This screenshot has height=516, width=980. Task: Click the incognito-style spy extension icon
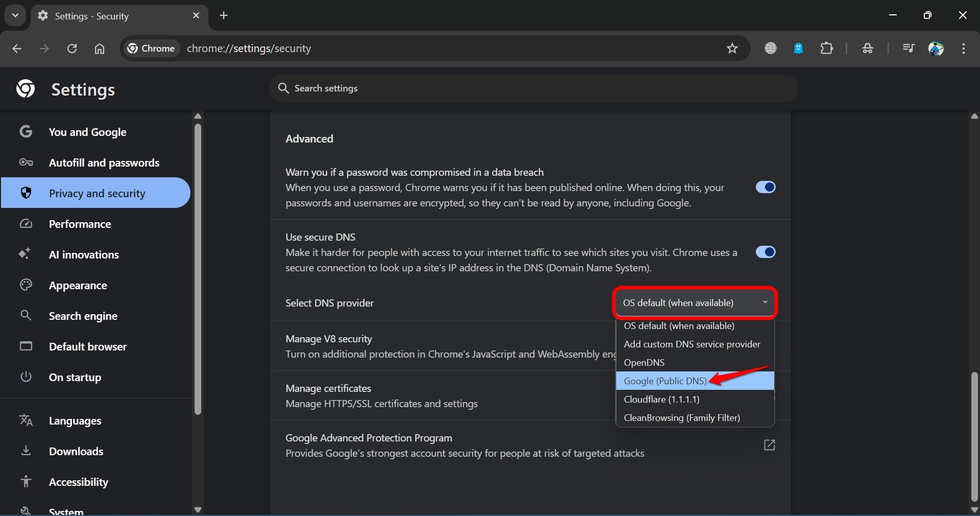867,49
